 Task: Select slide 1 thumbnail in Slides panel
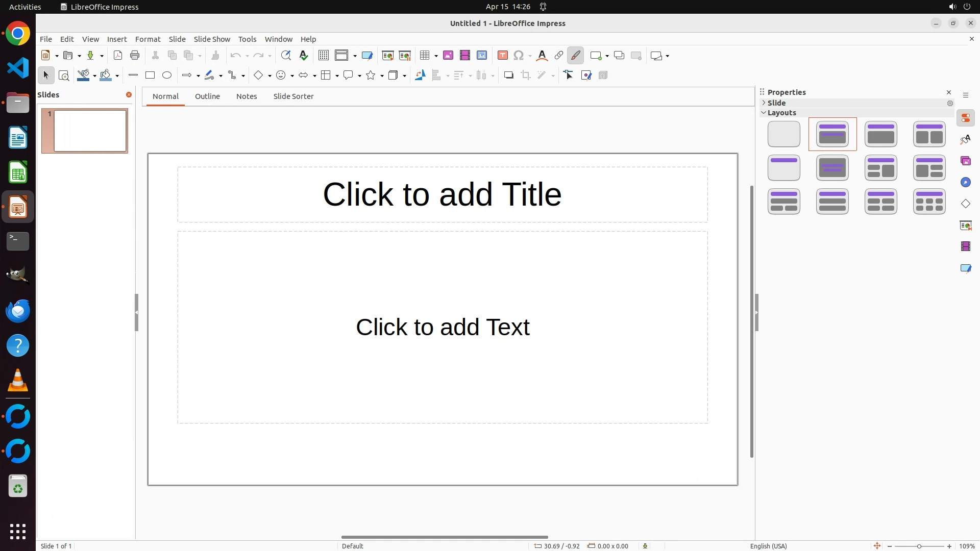click(x=90, y=131)
